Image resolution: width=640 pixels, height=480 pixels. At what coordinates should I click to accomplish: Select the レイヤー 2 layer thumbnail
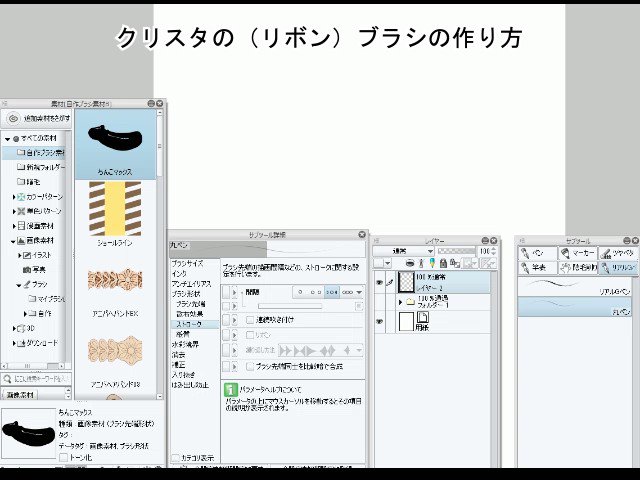(406, 282)
